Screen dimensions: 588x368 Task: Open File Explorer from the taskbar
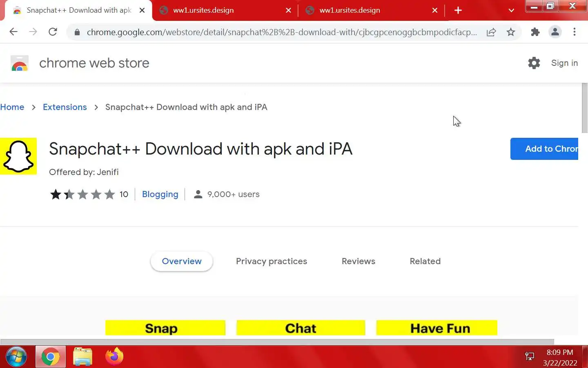82,357
